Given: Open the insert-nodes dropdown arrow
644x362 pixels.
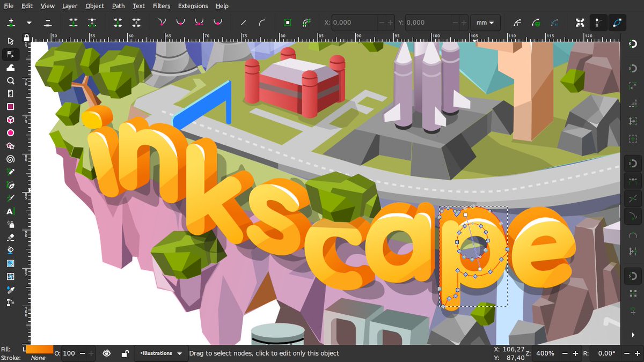Looking at the screenshot, I should point(28,23).
